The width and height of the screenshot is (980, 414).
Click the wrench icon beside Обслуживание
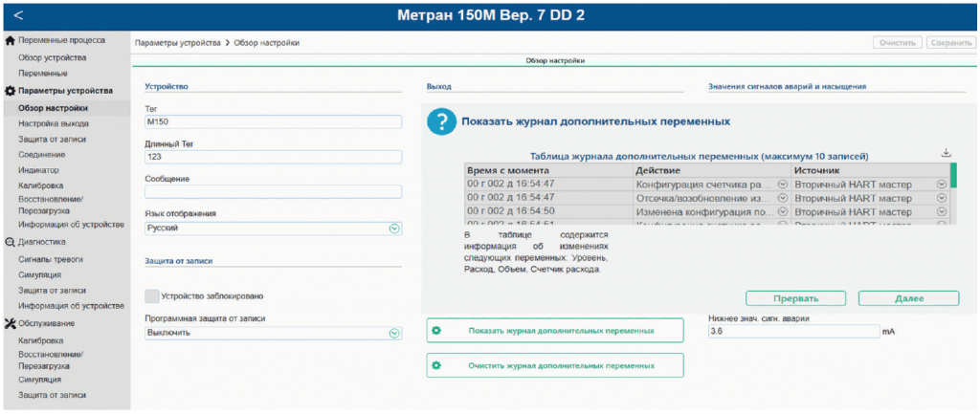click(10, 323)
